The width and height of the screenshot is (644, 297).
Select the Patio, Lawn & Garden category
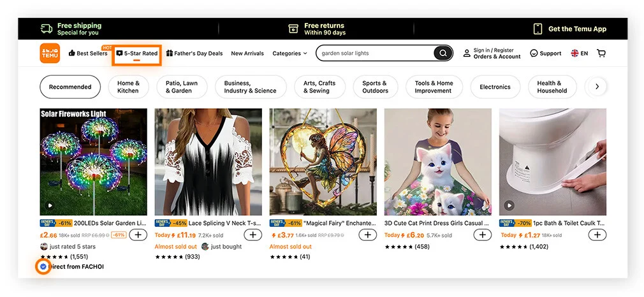tap(182, 87)
